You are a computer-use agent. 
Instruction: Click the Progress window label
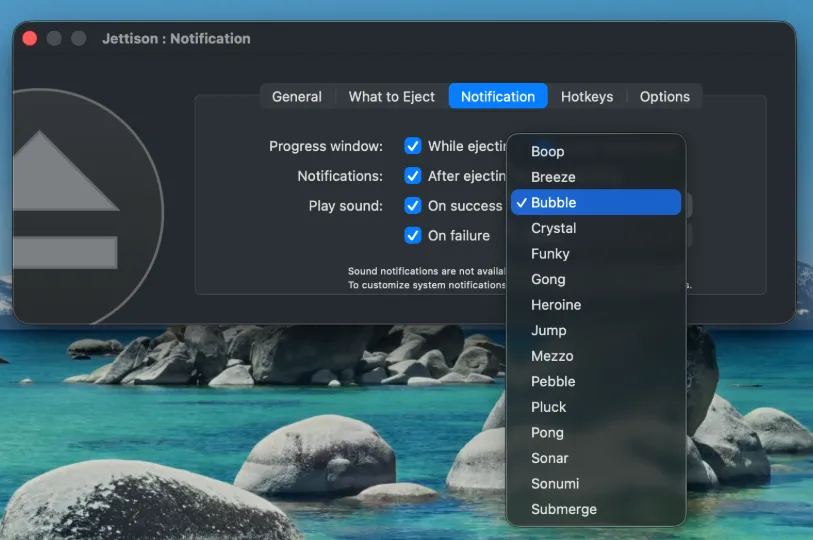point(326,146)
